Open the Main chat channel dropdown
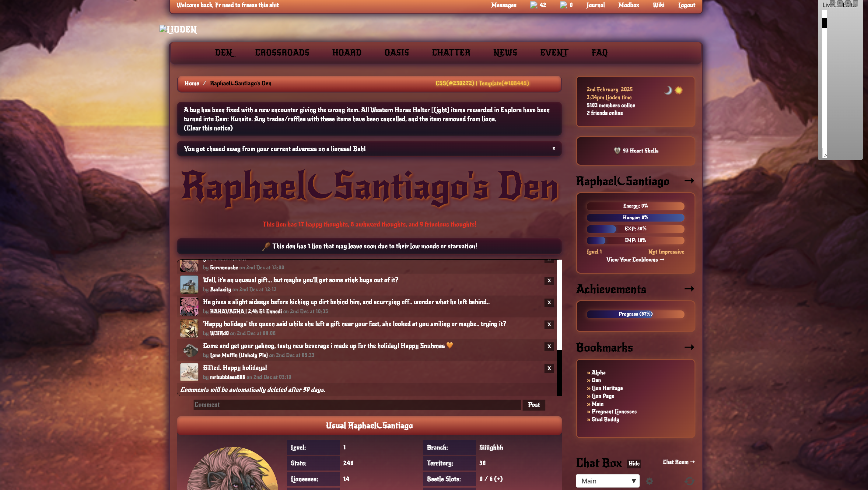868x490 pixels. coord(607,481)
